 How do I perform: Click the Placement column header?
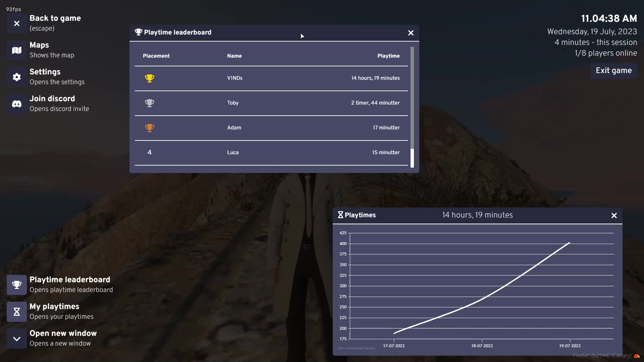[156, 56]
